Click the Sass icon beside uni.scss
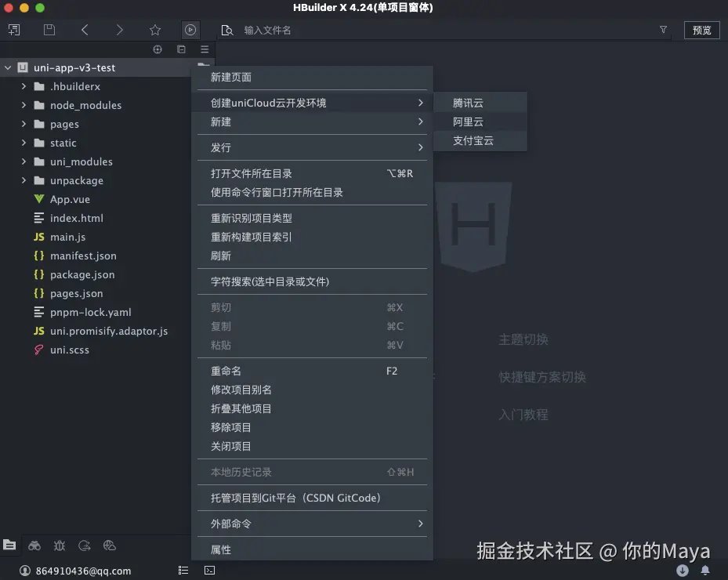The image size is (728, 580). (39, 350)
